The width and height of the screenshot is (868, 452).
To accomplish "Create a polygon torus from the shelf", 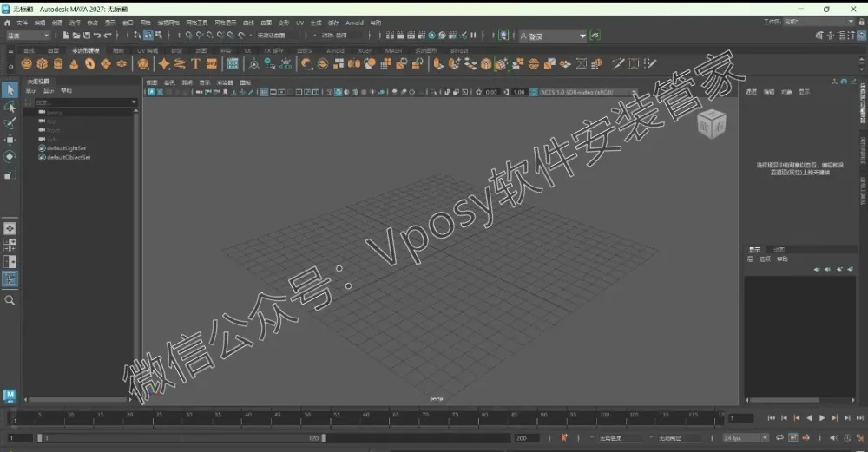I will 89,63.
